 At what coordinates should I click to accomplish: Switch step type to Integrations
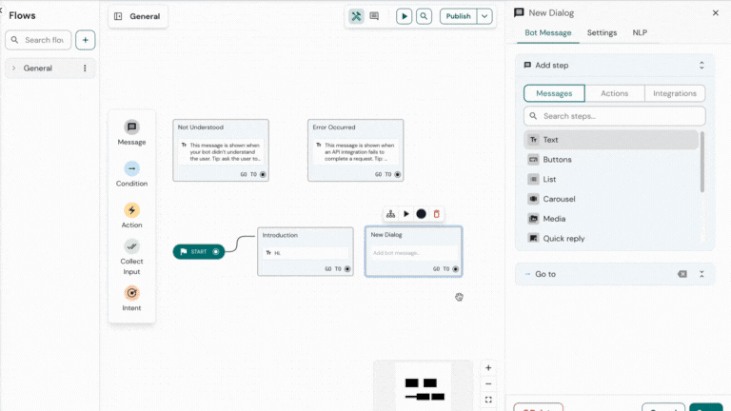tap(675, 93)
